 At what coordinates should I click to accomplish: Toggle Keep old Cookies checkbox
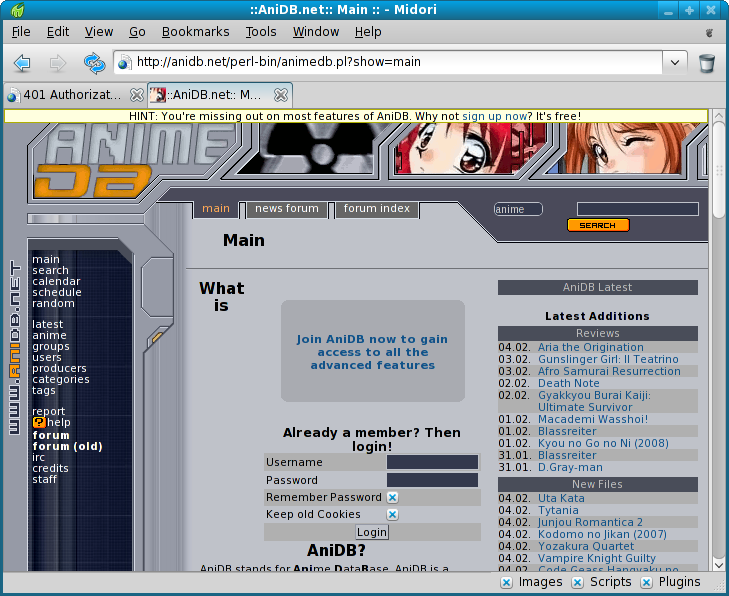392,515
